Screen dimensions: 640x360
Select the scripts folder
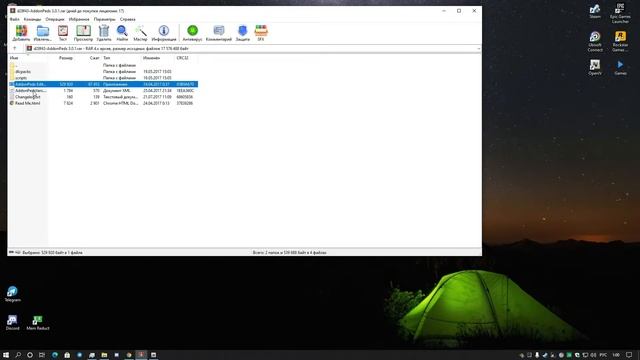coord(103,78)
